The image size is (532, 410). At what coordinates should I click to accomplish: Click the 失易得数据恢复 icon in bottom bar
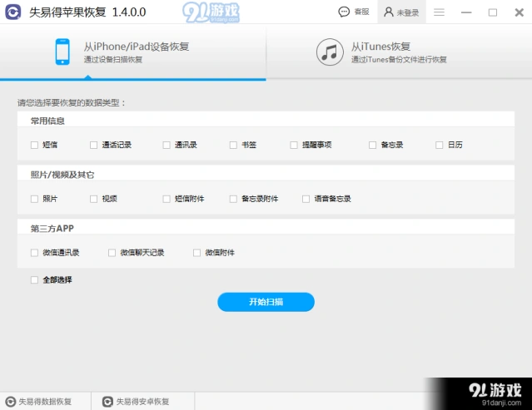coord(11,402)
